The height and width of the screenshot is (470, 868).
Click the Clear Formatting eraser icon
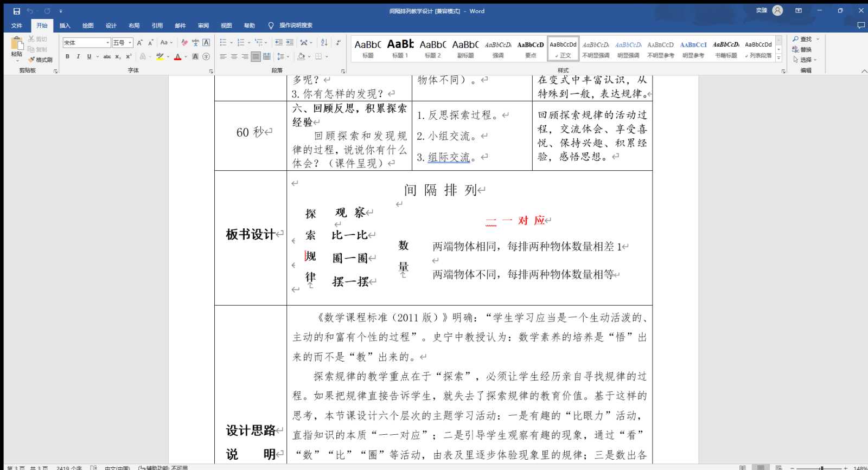184,42
